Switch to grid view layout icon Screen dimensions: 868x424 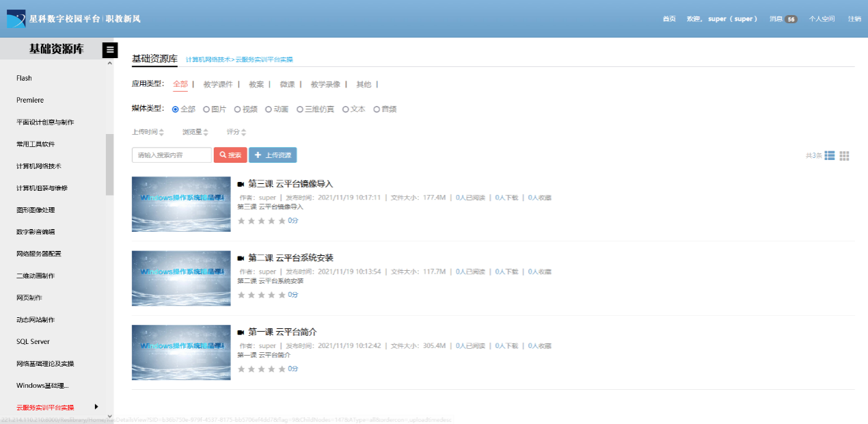pos(845,155)
